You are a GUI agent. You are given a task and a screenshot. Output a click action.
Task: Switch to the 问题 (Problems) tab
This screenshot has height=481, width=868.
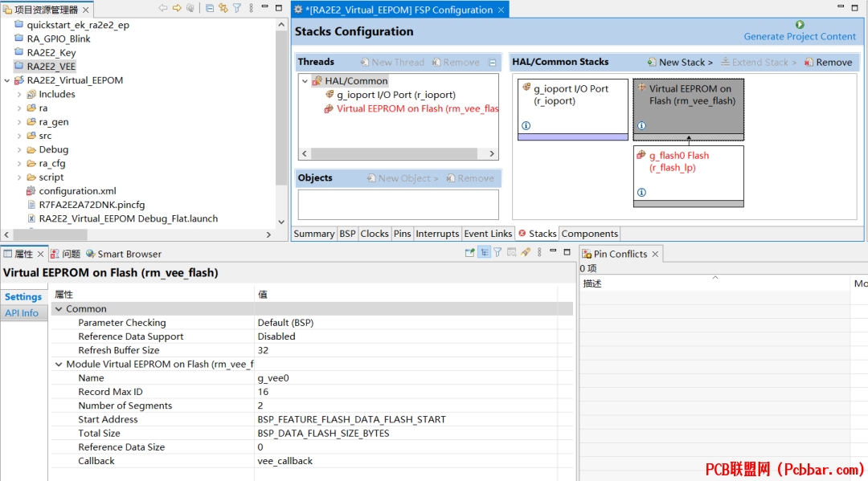(x=65, y=254)
